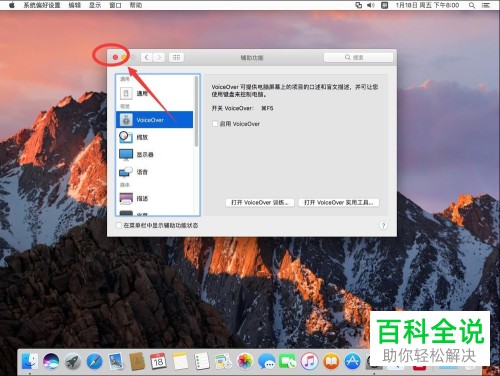The image size is (500, 376).
Task: Open Spotlight search magnifier in the menu bar
Action: [x=472, y=5]
